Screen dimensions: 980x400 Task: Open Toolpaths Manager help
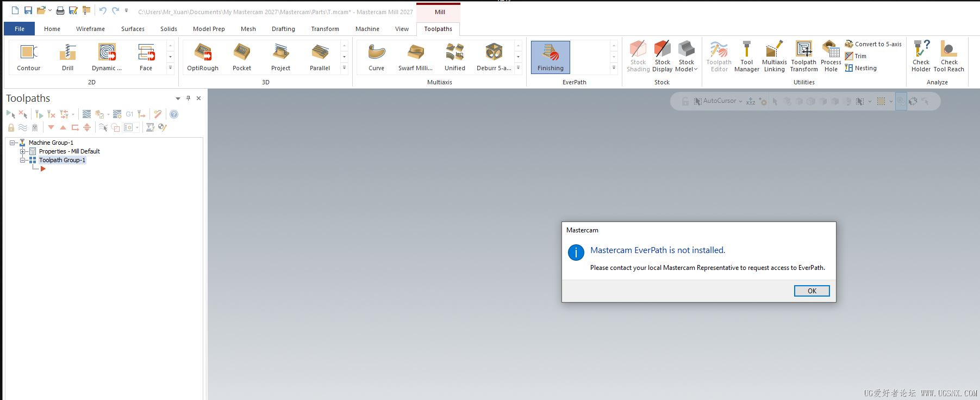(174, 114)
